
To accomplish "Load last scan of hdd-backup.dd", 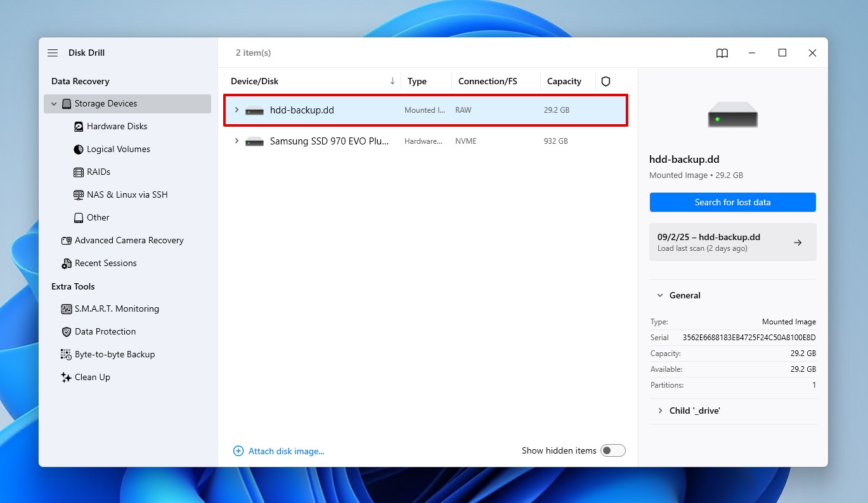I will pos(732,242).
